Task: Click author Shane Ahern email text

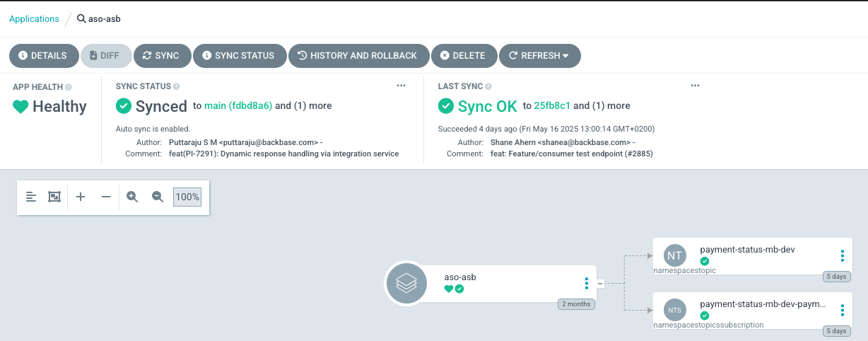Action: coord(562,142)
